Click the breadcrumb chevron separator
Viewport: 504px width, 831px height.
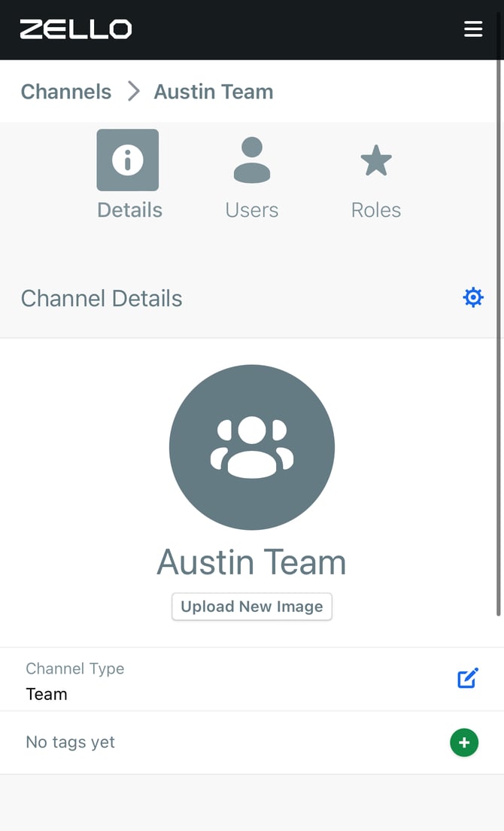pos(134,92)
